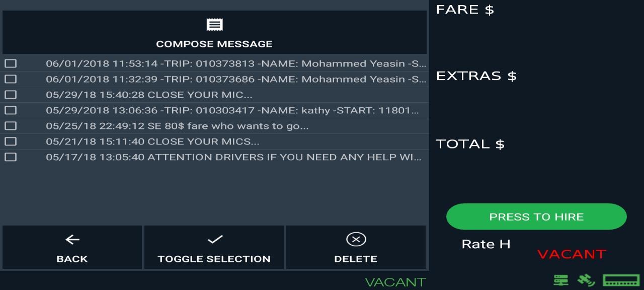Open the COMPOSE MESSAGE label
This screenshot has height=290, width=644.
[x=214, y=44]
